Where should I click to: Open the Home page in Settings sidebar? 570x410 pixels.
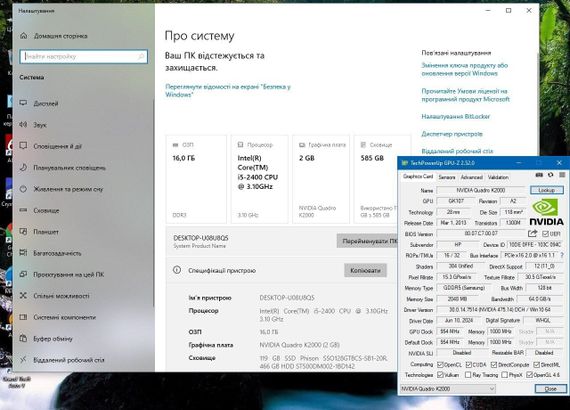click(x=53, y=36)
